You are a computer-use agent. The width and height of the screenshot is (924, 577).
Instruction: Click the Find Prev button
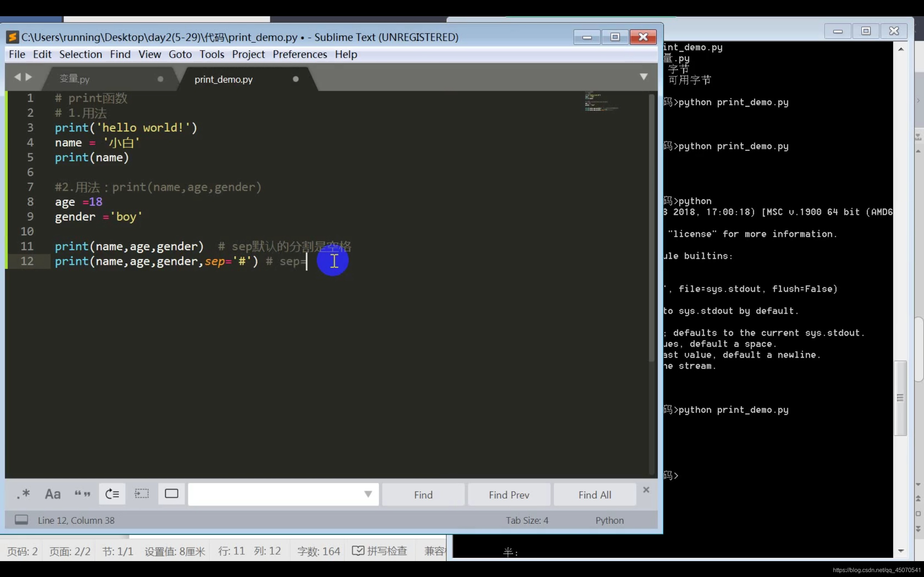(x=509, y=495)
